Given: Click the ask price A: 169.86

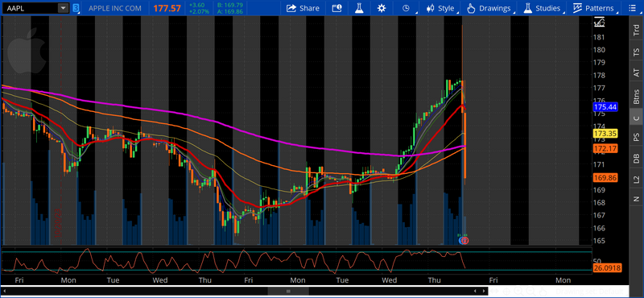Looking at the screenshot, I should point(229,11).
